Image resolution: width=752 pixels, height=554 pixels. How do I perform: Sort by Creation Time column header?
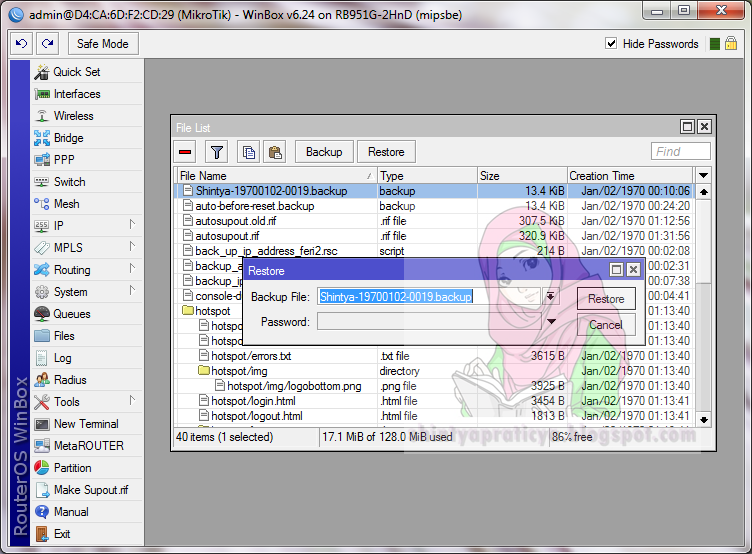[x=630, y=176]
